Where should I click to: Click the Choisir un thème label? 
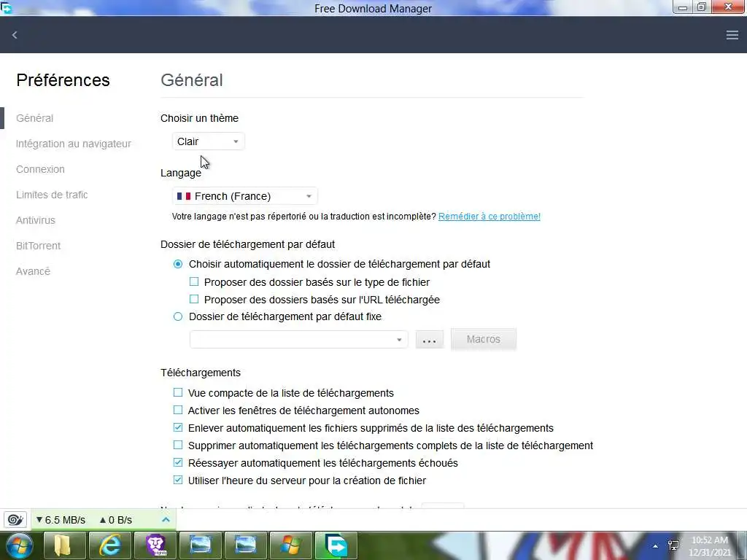200,118
